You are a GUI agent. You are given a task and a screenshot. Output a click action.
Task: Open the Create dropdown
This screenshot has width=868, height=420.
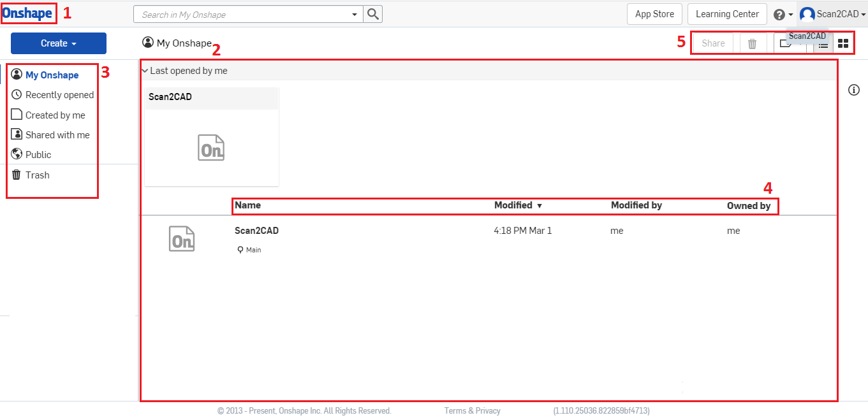tap(59, 43)
